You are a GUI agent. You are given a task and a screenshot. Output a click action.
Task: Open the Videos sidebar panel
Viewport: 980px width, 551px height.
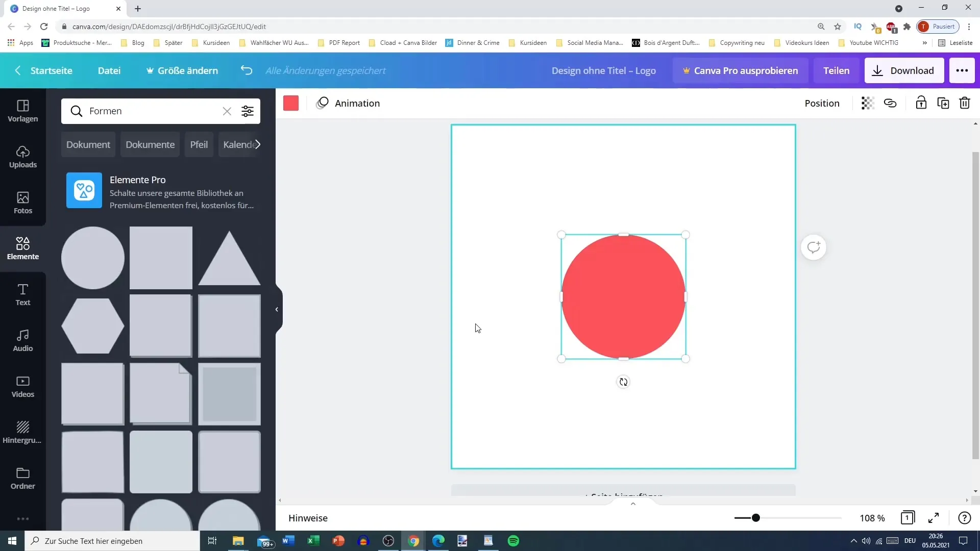[22, 386]
